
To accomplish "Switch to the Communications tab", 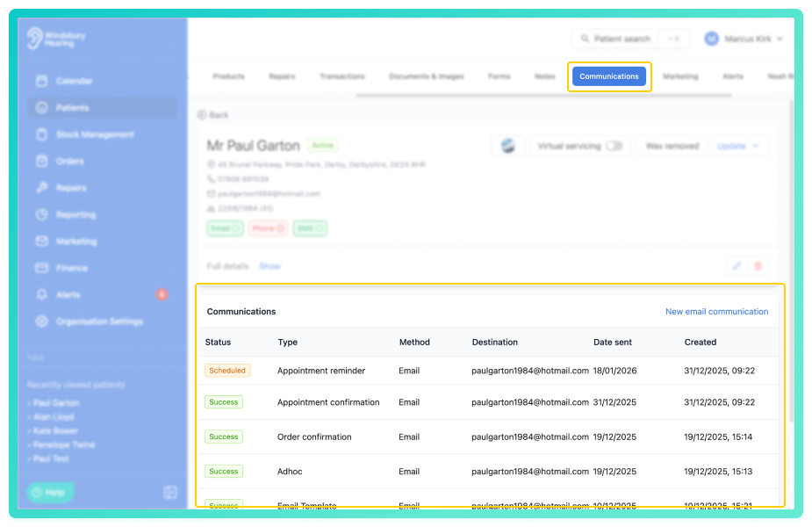I will click(609, 76).
